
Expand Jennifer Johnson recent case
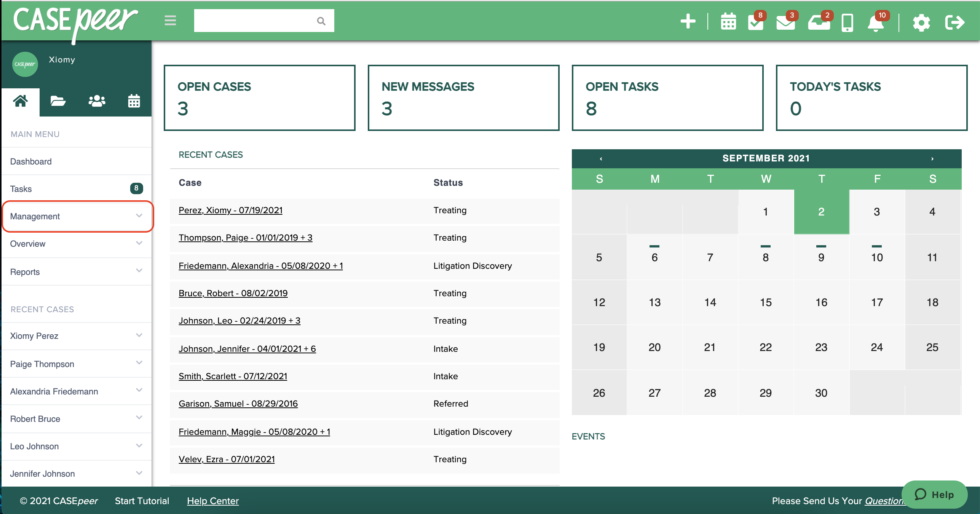click(77, 474)
